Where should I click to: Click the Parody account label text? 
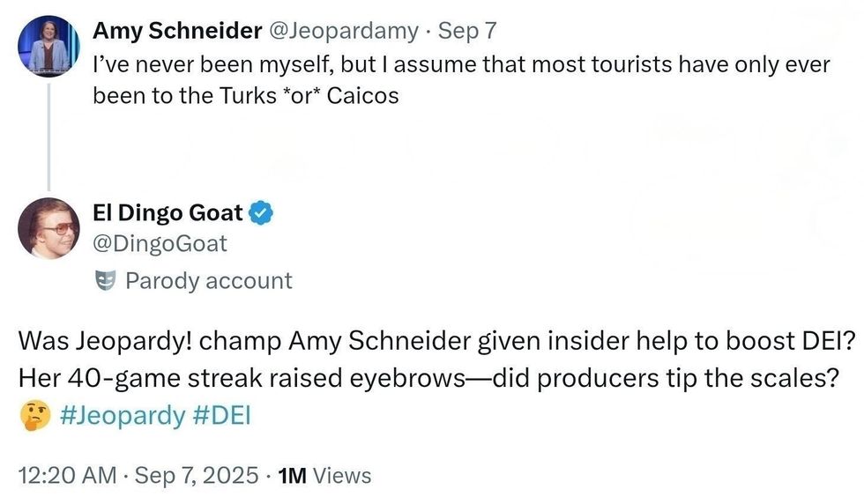[208, 281]
